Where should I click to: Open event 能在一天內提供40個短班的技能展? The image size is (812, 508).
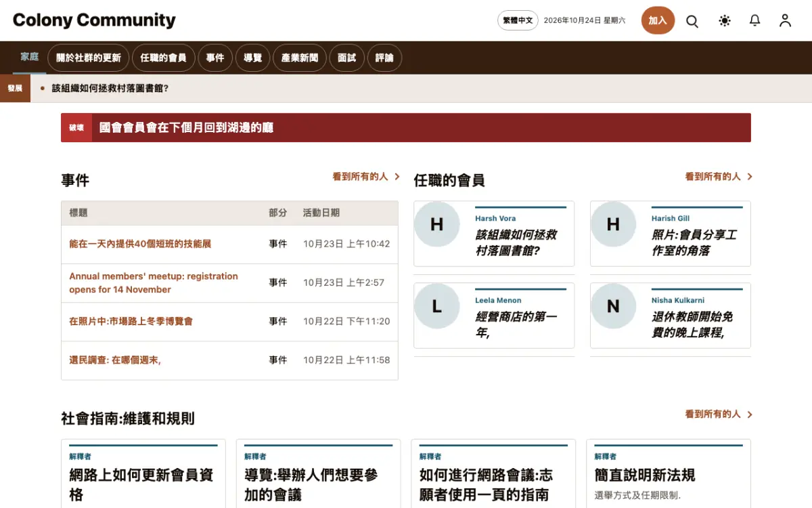(140, 244)
